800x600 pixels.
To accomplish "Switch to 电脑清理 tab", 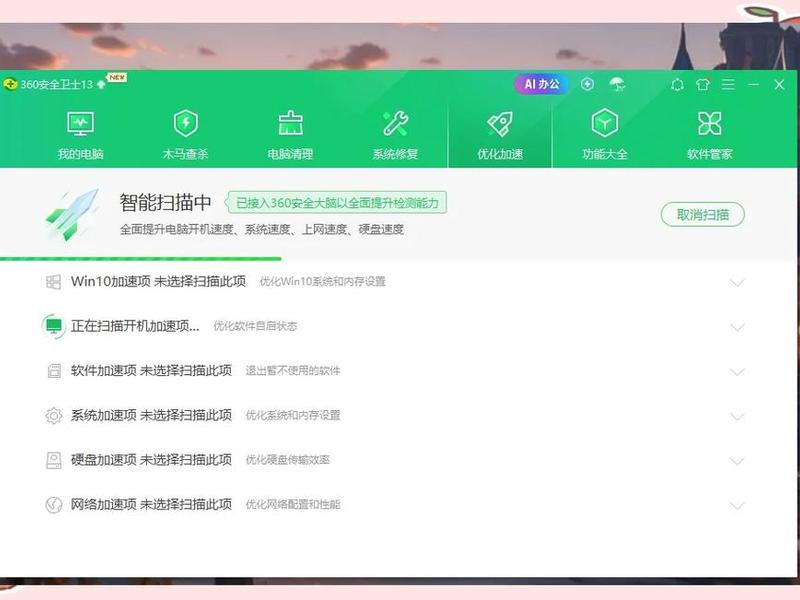I will tap(290, 135).
